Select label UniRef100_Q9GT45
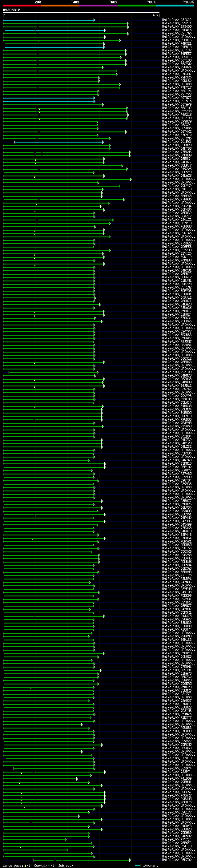 pyautogui.click(x=177, y=233)
